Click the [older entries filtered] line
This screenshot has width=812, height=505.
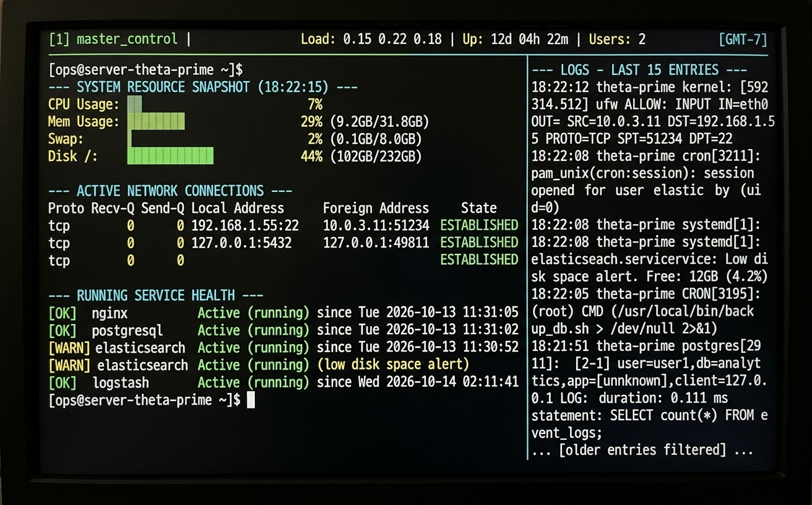tap(642, 450)
